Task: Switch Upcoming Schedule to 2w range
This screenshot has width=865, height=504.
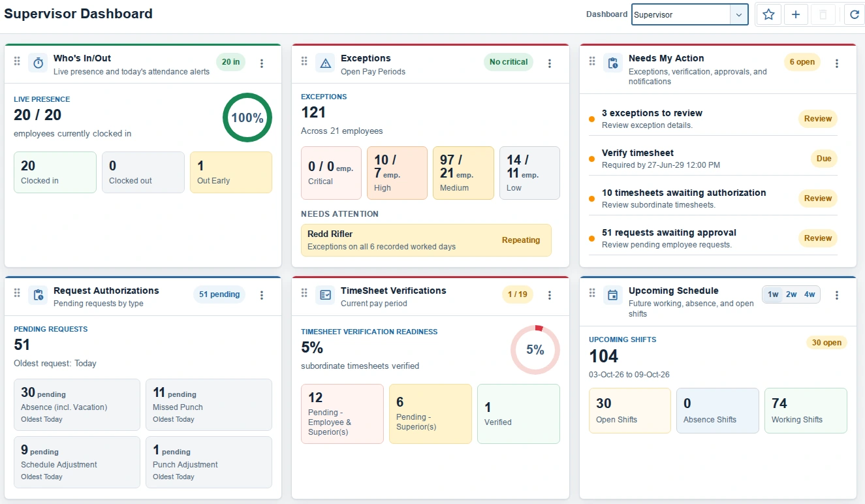Action: click(x=791, y=294)
